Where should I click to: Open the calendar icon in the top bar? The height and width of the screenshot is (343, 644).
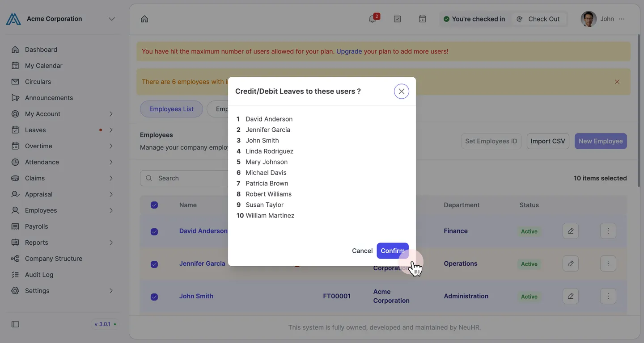422,19
